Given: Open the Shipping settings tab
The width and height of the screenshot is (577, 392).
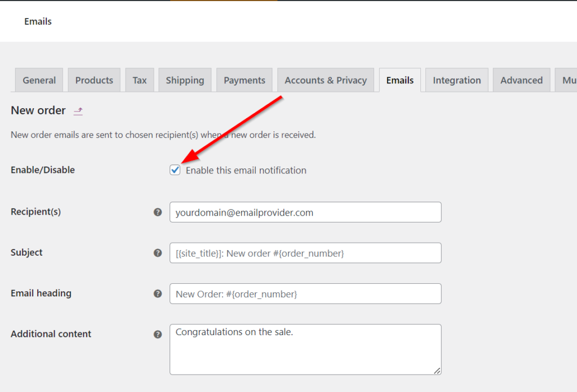Looking at the screenshot, I should tap(185, 80).
